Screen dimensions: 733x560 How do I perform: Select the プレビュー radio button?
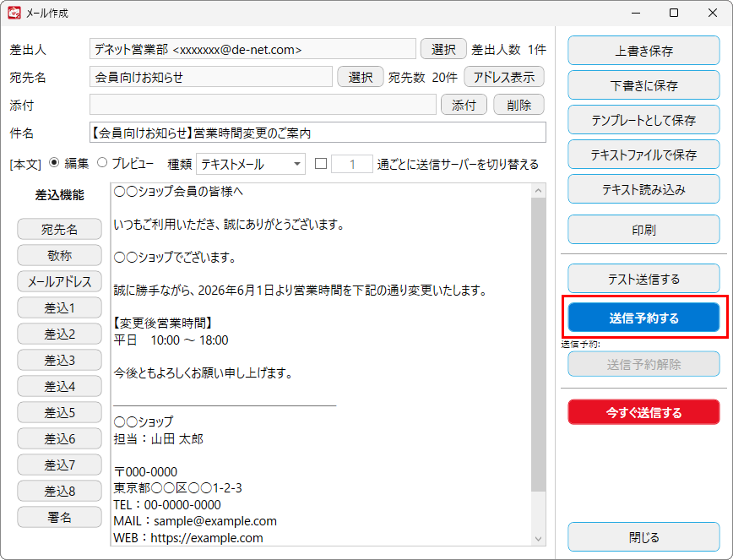(102, 163)
